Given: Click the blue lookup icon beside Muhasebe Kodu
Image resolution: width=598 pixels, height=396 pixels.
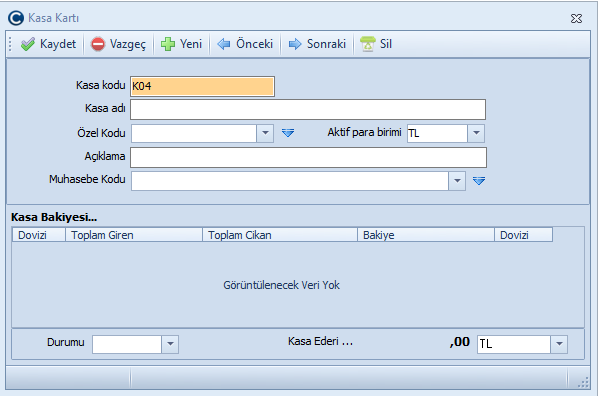Looking at the screenshot, I should tap(479, 180).
